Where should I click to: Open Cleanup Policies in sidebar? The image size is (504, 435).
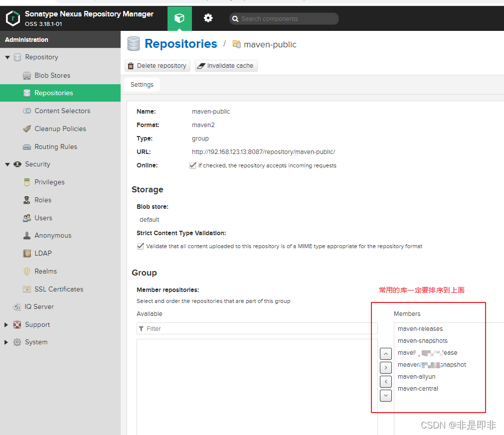60,129
